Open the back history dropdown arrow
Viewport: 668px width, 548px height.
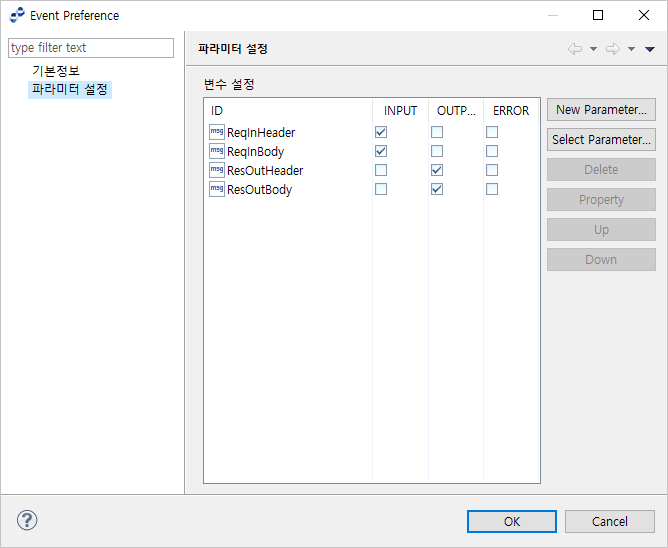pos(593,49)
